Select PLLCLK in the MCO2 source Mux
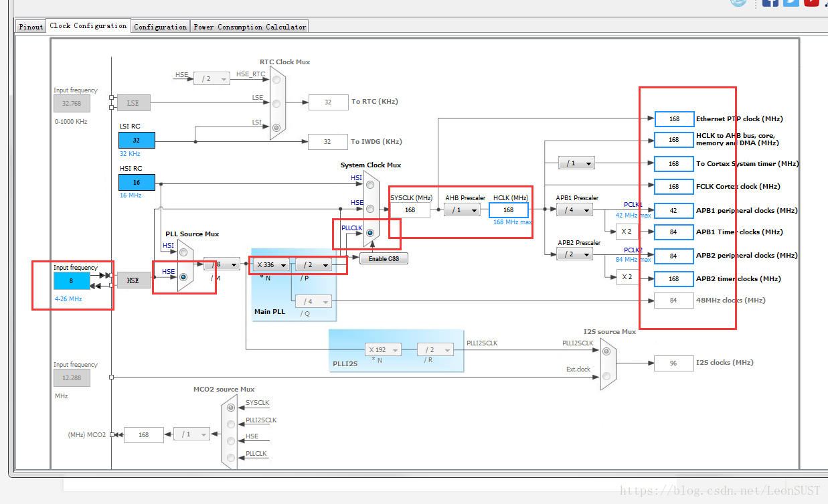This screenshot has width=828, height=504. point(232,458)
